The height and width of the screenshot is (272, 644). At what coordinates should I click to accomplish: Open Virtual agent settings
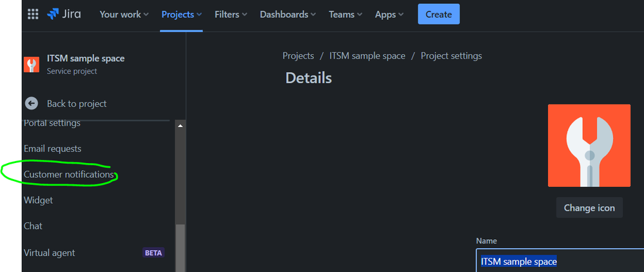click(49, 253)
